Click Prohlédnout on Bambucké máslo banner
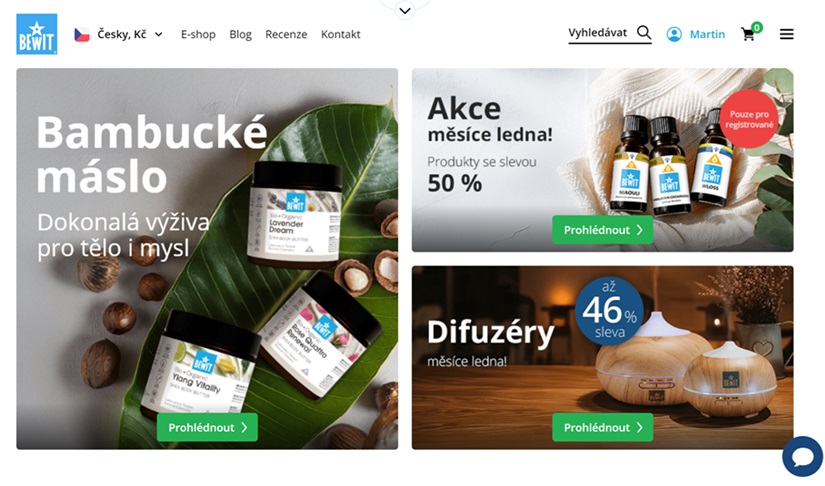 [207, 427]
